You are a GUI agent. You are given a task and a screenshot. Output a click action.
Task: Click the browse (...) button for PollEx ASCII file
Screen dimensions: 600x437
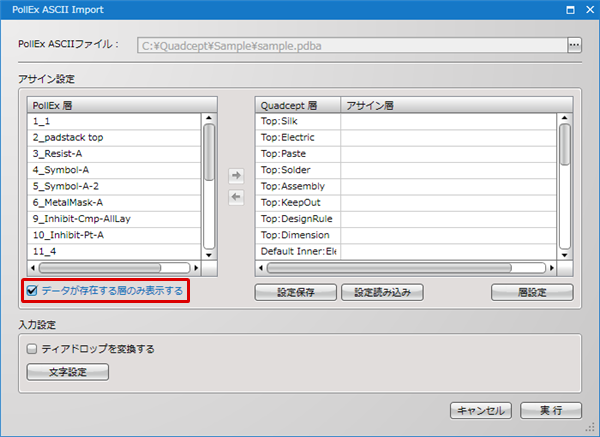[x=574, y=45]
